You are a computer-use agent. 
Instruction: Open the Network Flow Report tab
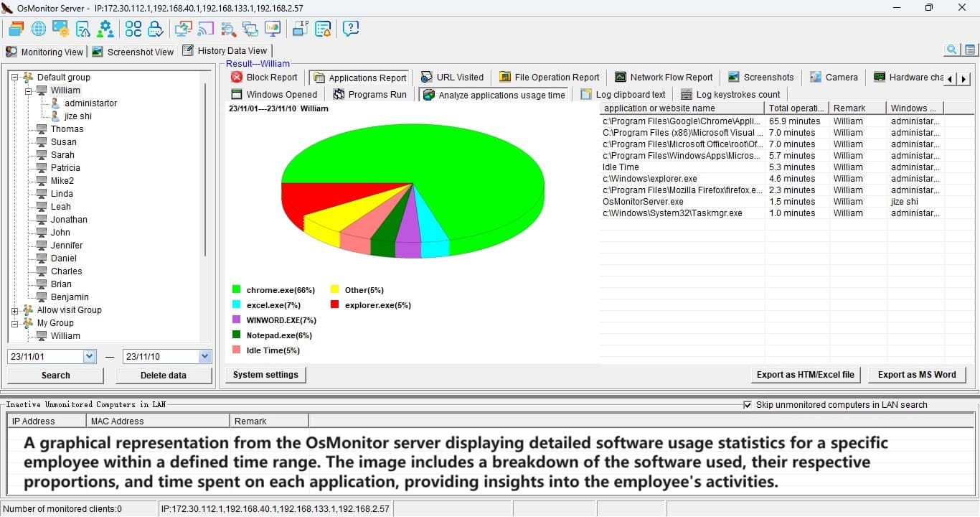tap(664, 78)
